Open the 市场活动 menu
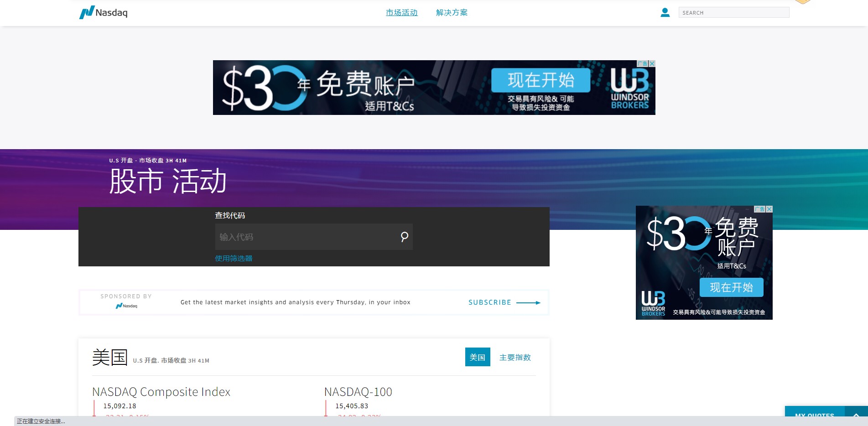Screen dimensions: 868x426 pyautogui.click(x=402, y=13)
